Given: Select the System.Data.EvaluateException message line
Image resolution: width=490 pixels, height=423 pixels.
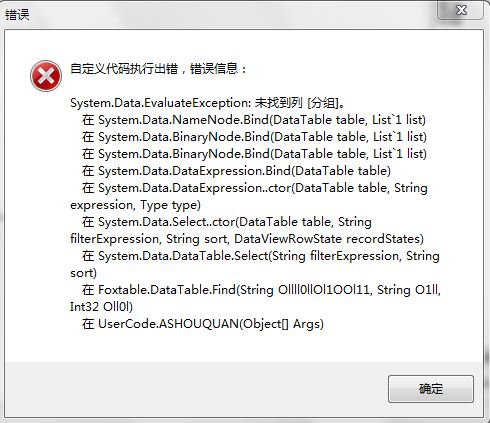Looking at the screenshot, I should (x=207, y=103).
